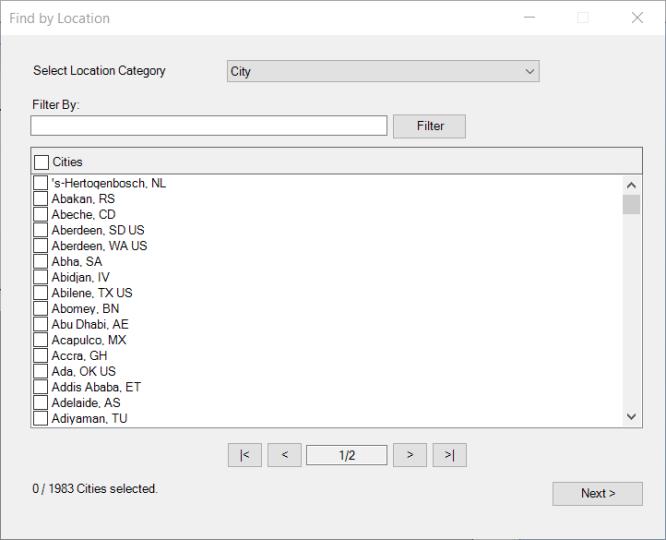Mark the Aberdeen, SD US checkbox

coord(41,230)
